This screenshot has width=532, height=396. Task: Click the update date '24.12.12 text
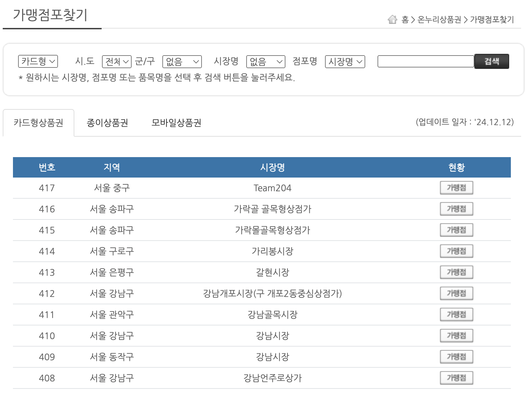point(465,122)
